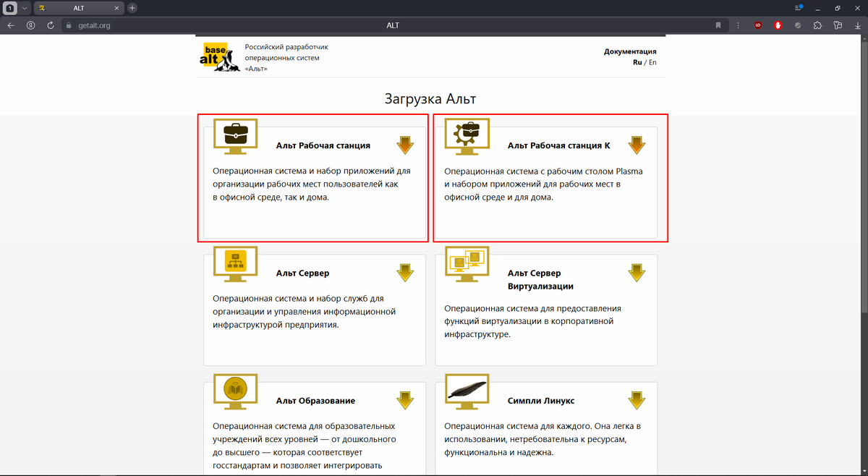Select the ALT browser tab
The width and height of the screenshot is (868, 476).
(x=78, y=8)
